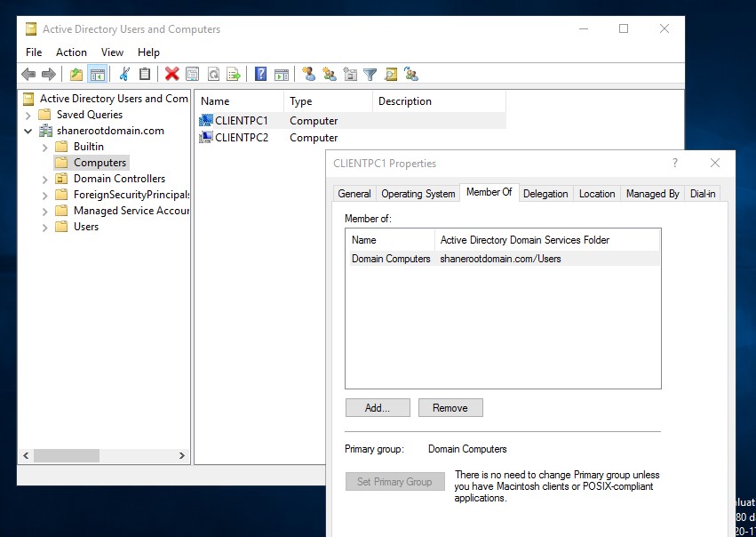Switch to the General tab

point(354,194)
